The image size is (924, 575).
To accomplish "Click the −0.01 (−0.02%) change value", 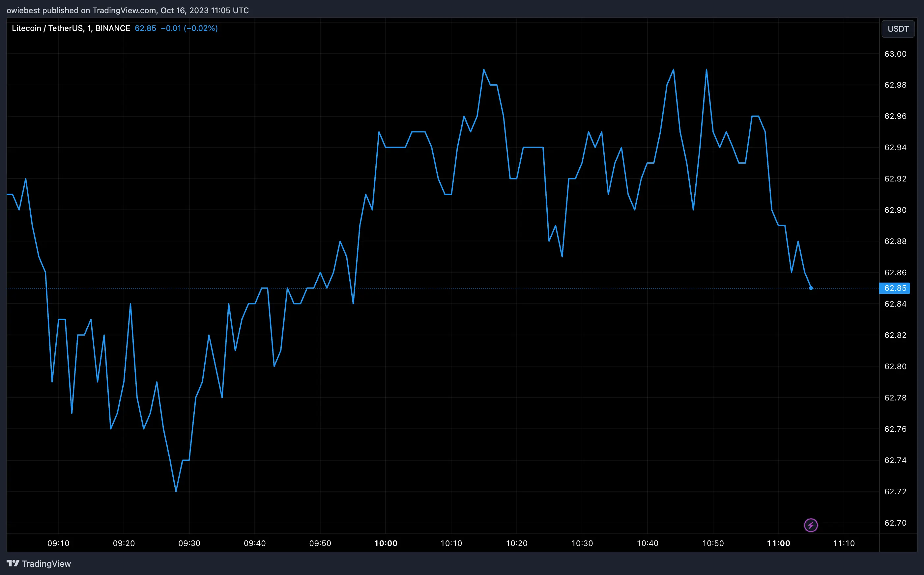I will (x=189, y=28).
